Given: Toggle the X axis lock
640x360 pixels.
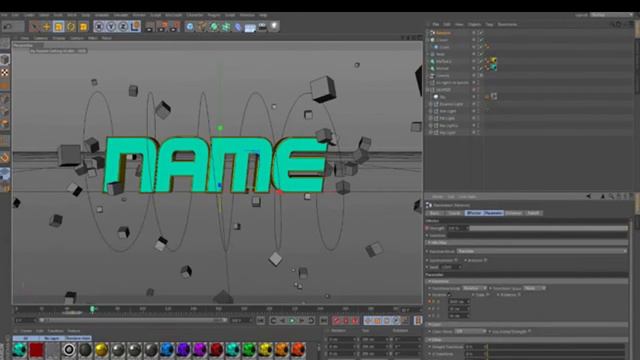Looking at the screenshot, I should (99, 27).
